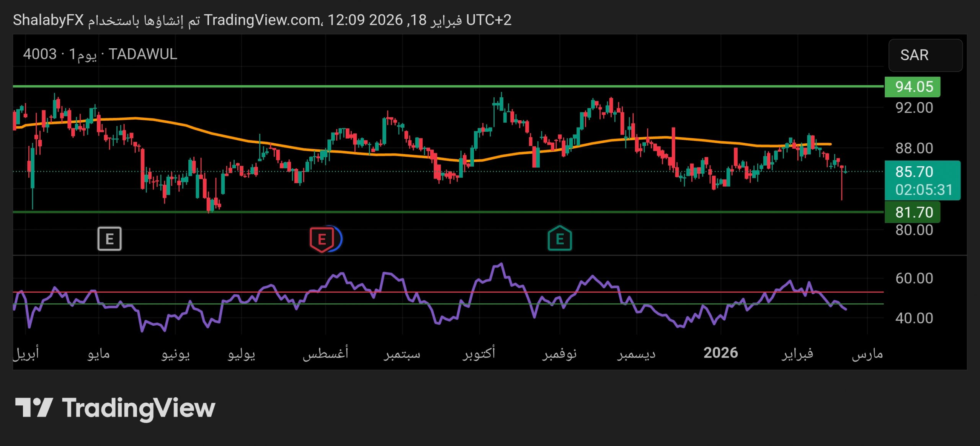Click the 92.00 price scale value

914,108
